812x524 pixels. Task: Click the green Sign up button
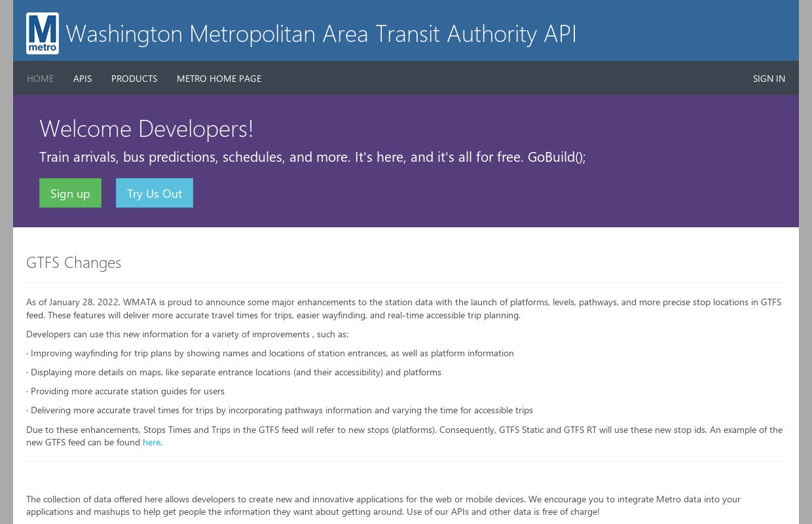70,193
